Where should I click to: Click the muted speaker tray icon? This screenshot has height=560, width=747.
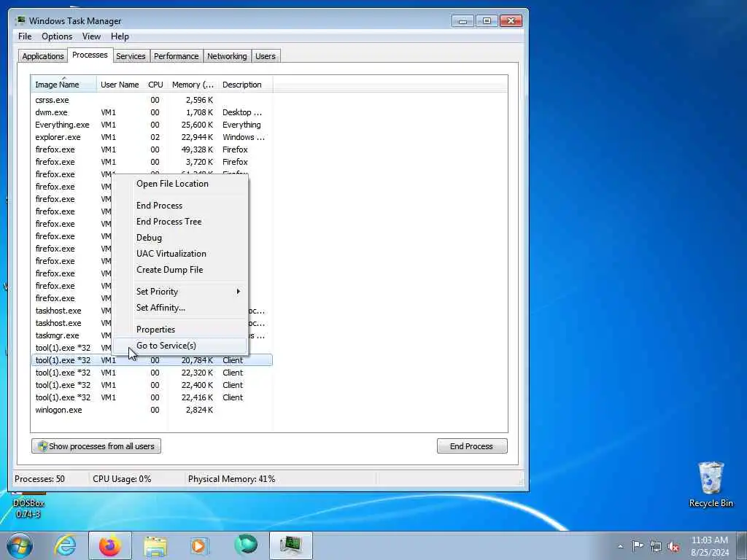[x=673, y=546]
